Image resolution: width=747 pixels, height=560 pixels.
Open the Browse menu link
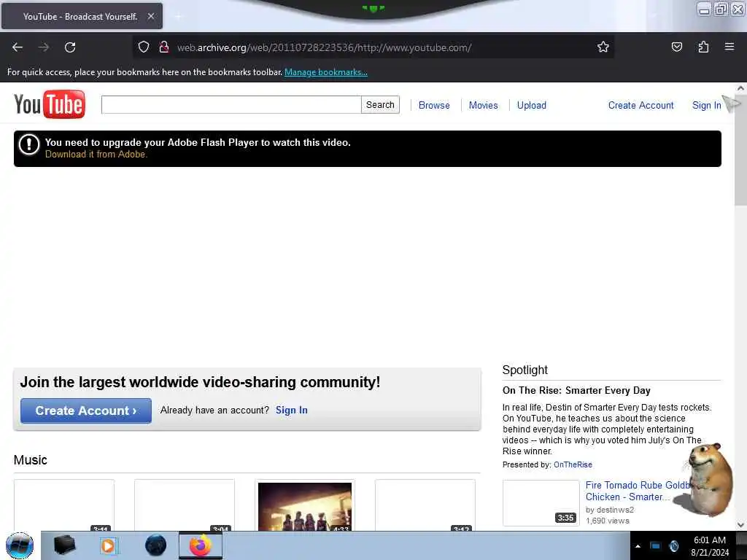(x=434, y=105)
